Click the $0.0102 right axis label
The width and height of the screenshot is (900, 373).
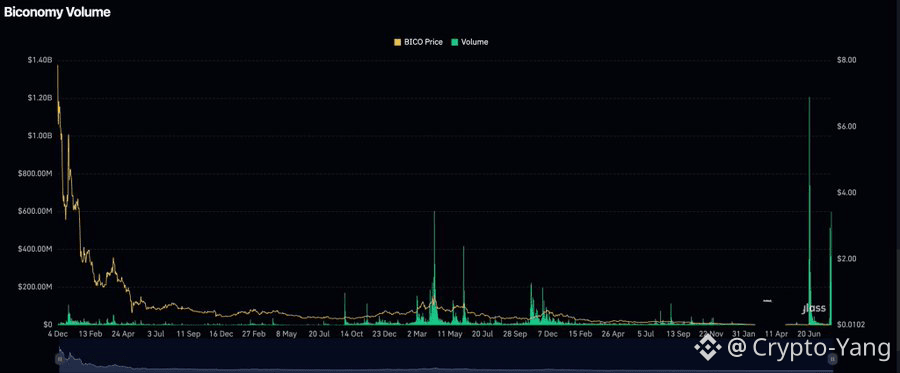pyautogui.click(x=851, y=325)
